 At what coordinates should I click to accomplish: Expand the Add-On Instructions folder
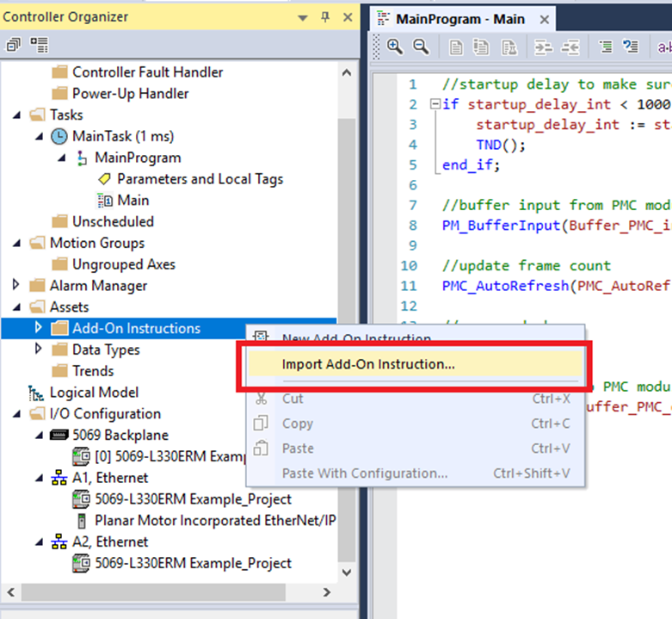(x=38, y=328)
